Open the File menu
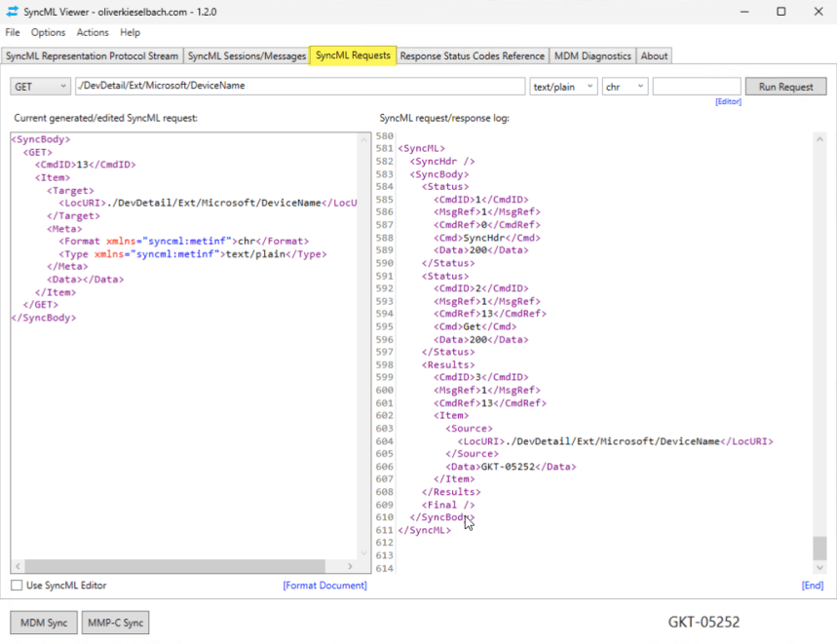This screenshot has width=837, height=644. 13,32
